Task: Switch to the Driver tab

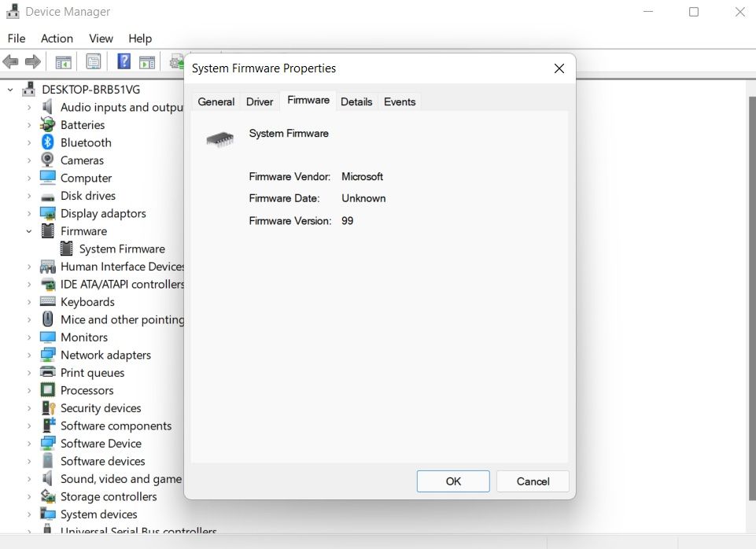Action: 260,101
